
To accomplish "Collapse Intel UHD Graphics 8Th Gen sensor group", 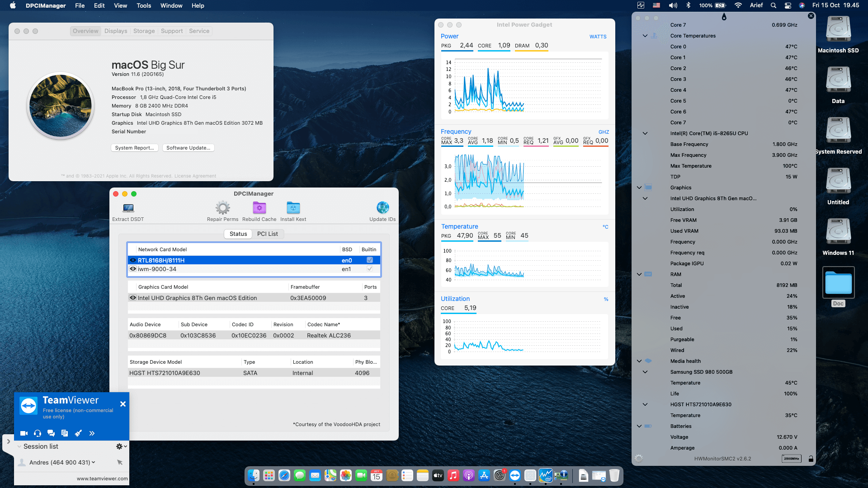I will pos(645,198).
